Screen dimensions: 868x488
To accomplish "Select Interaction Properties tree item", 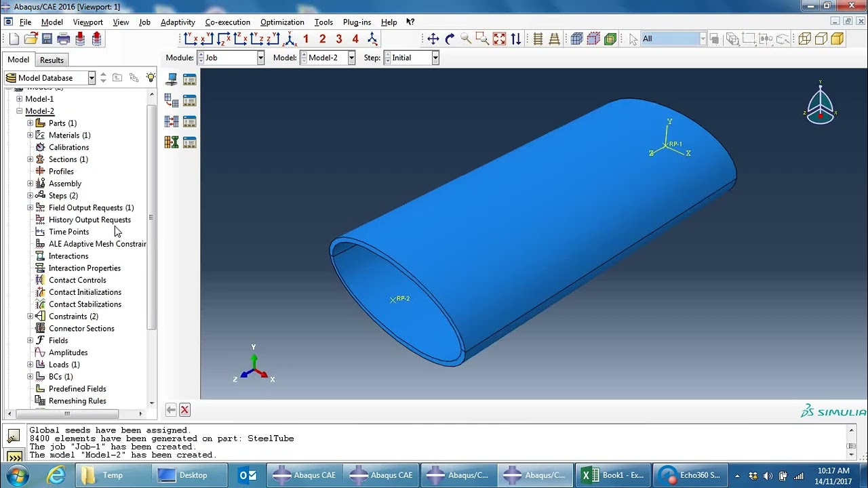I will pos(85,268).
